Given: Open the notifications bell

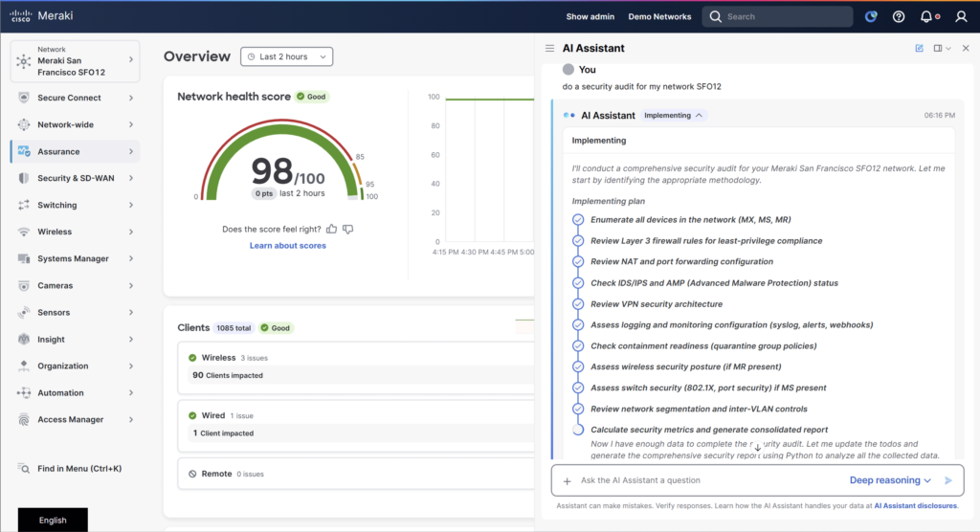Looking at the screenshot, I should [926, 16].
